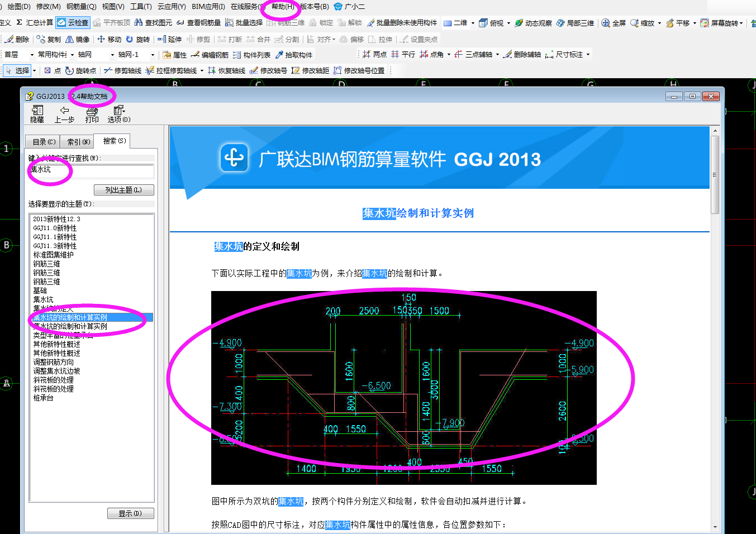Click 查看钢筋量 view rebar quantity
This screenshot has height=534, width=756.
click(198, 23)
